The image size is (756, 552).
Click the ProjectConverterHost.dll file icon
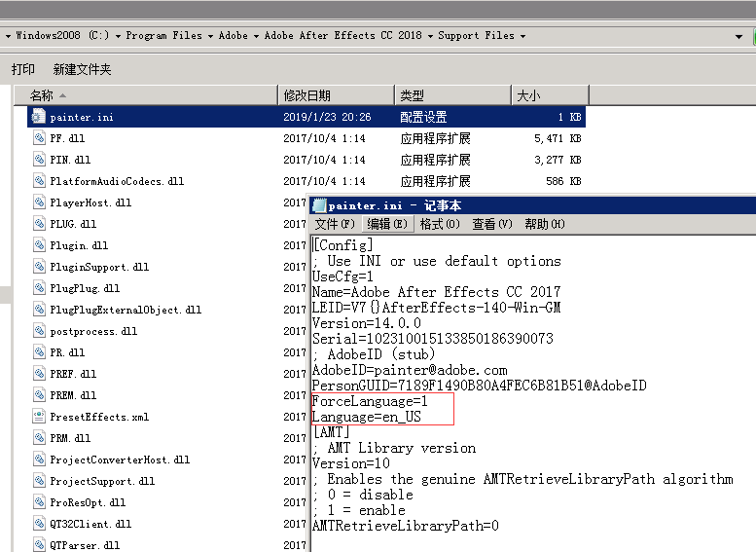(38, 460)
